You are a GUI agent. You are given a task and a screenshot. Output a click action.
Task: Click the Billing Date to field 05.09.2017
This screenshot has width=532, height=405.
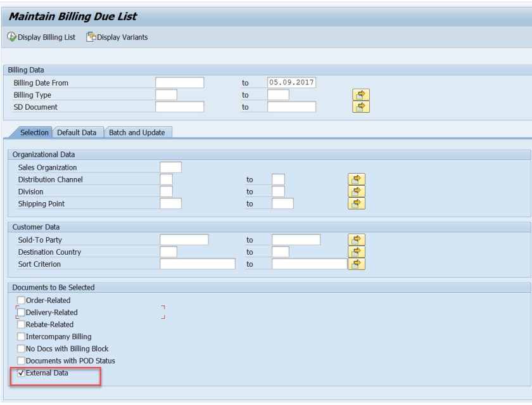291,82
